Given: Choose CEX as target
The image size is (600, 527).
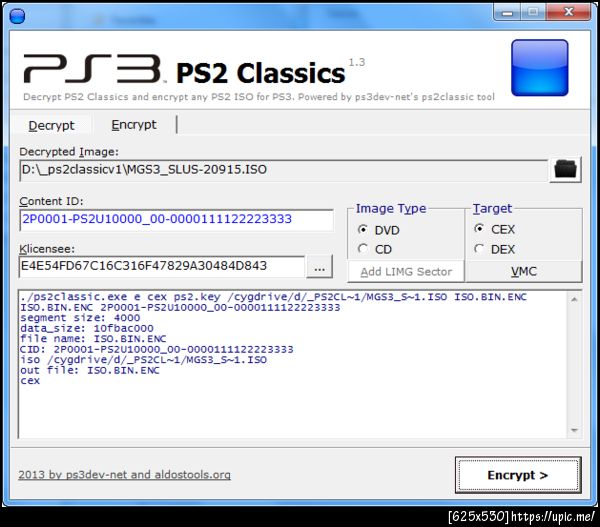Looking at the screenshot, I should (x=494, y=229).
